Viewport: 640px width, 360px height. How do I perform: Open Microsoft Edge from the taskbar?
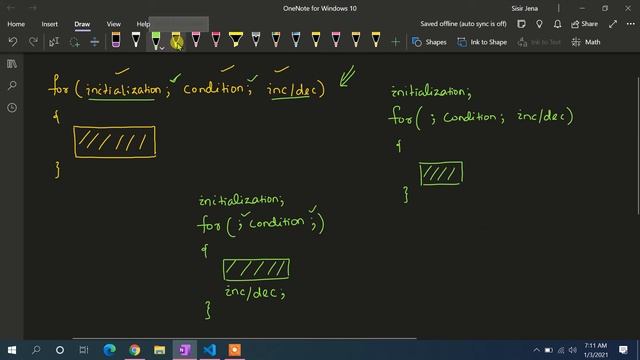coord(109,350)
